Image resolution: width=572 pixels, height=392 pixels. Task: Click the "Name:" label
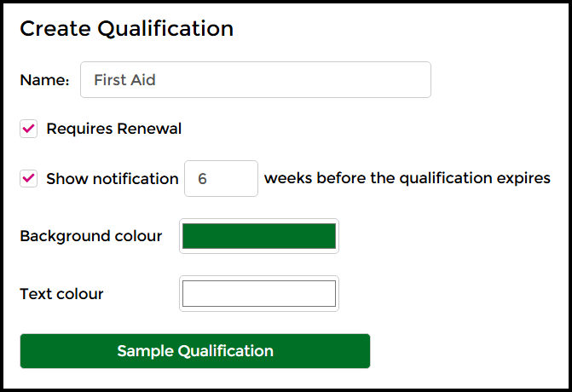click(x=44, y=80)
